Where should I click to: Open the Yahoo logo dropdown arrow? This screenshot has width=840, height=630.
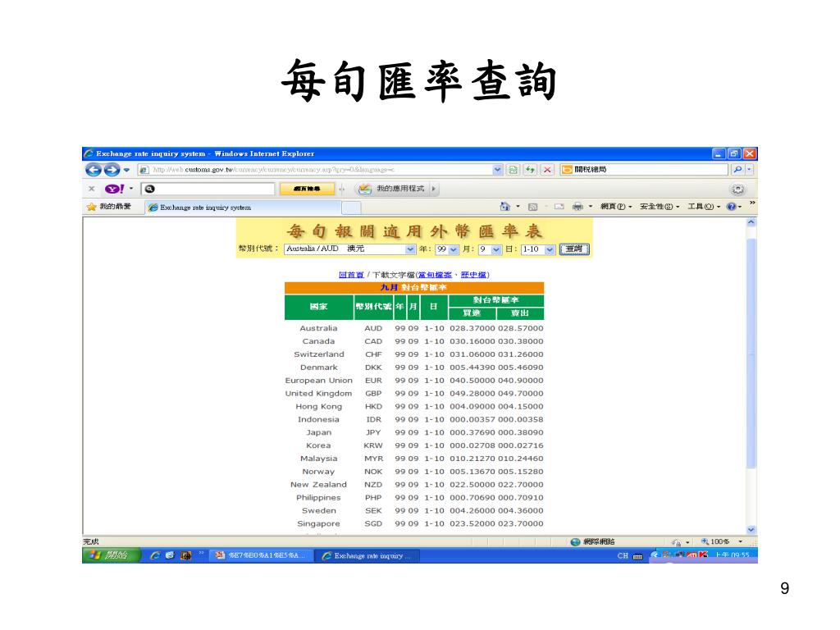[131, 189]
